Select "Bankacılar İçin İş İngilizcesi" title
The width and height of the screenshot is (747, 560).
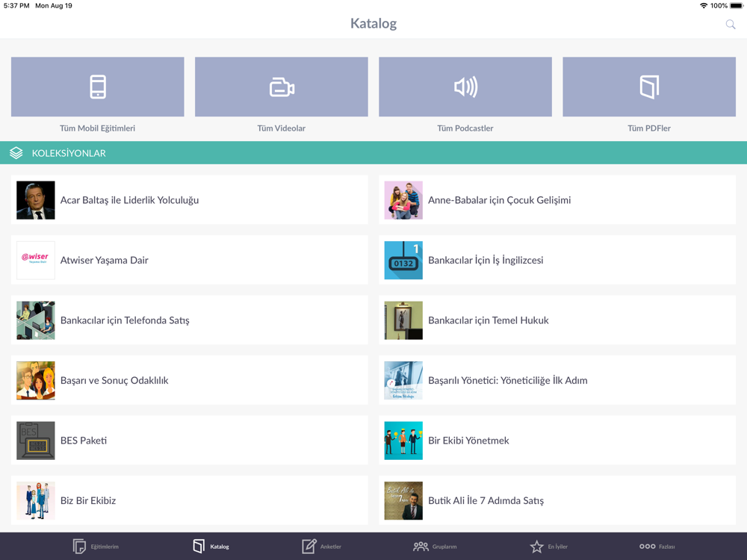coord(486,261)
